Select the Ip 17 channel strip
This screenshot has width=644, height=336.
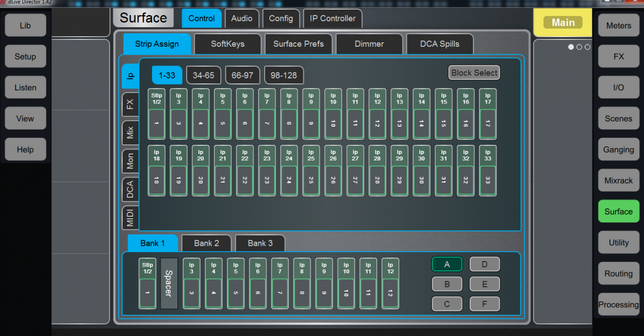point(488,114)
